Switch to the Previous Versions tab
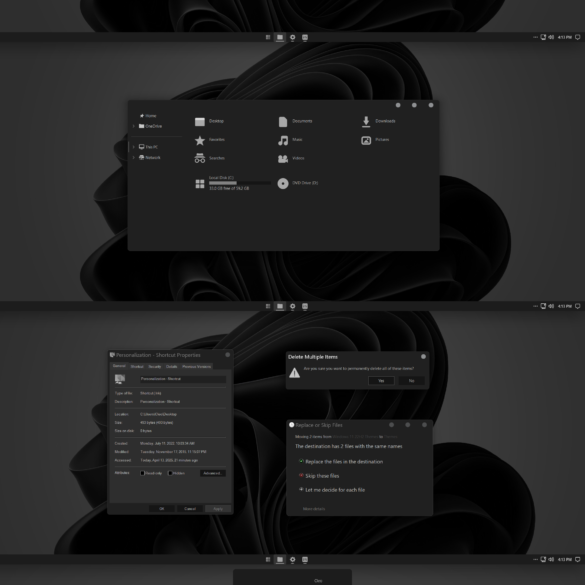Image resolution: width=585 pixels, height=585 pixels. [x=197, y=366]
